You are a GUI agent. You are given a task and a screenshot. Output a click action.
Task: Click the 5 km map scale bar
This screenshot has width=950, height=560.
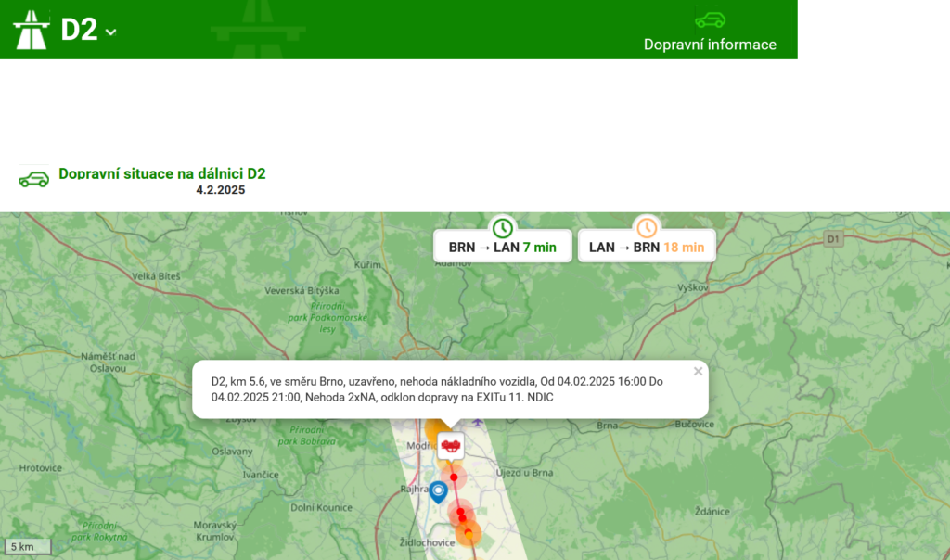coord(28,547)
